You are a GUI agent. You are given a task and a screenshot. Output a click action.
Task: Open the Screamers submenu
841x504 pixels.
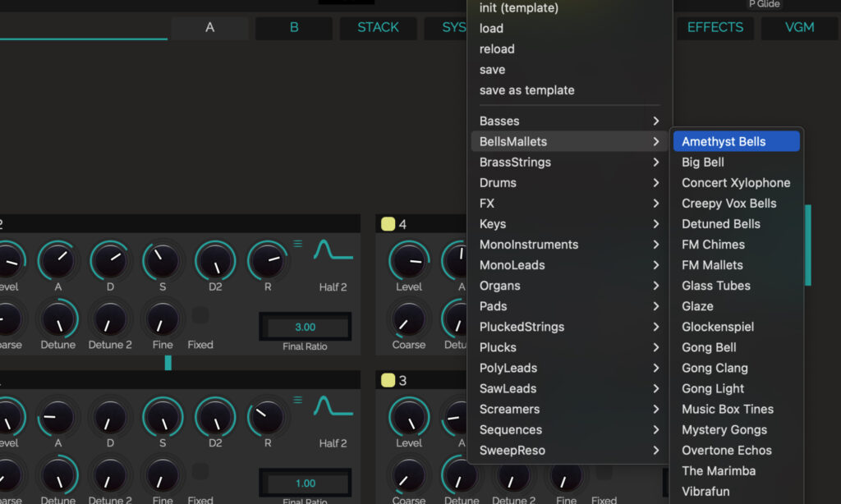point(569,409)
